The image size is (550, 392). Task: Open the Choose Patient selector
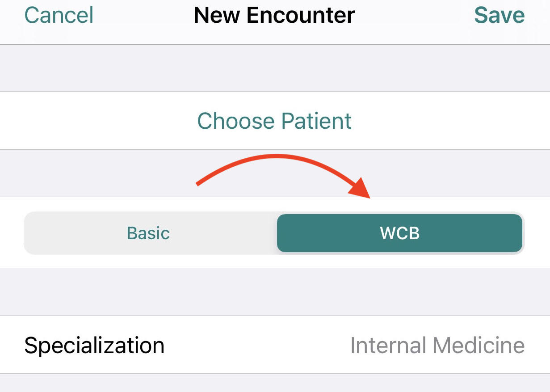click(x=274, y=121)
